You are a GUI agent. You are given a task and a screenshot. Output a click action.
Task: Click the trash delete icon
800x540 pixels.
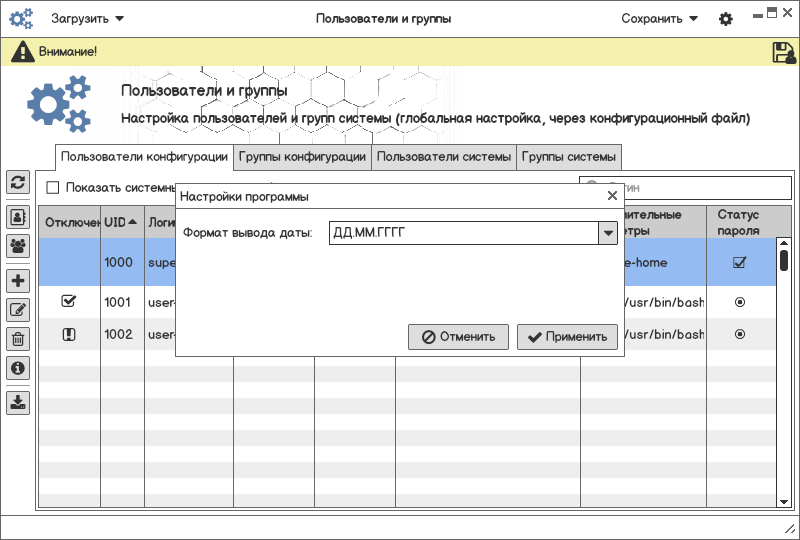coord(18,339)
